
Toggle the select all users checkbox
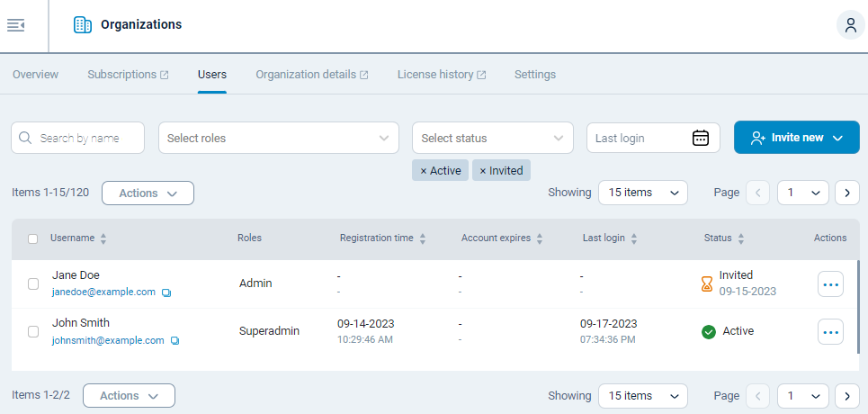[33, 238]
